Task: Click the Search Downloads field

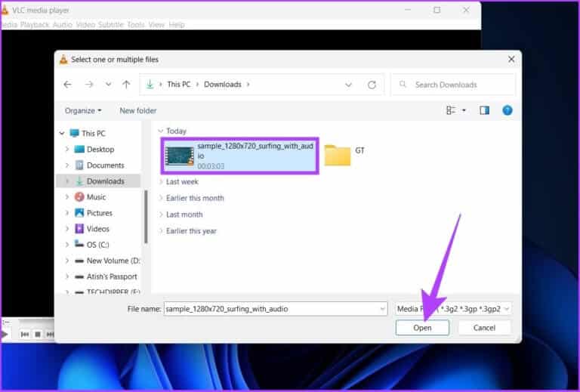Action: (x=453, y=85)
